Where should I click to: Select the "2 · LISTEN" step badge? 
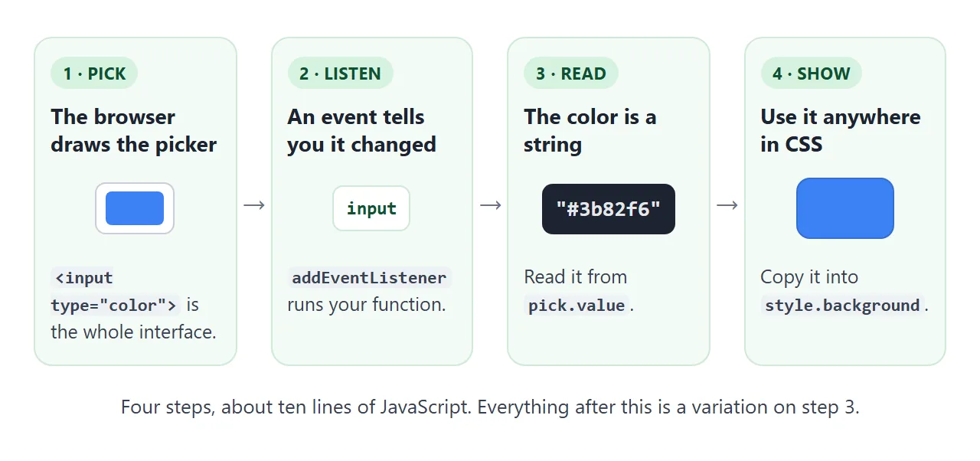pos(340,74)
